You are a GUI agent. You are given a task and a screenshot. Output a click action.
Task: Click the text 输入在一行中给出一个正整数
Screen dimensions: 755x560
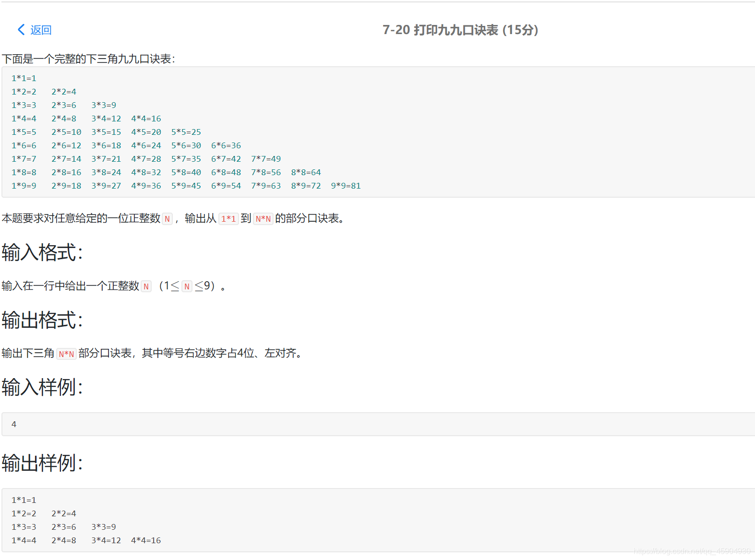coord(70,286)
